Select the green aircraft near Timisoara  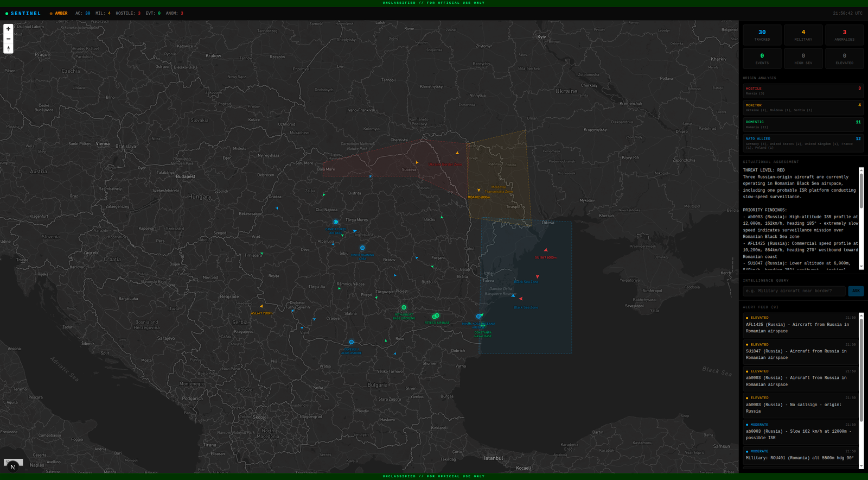[261, 254]
